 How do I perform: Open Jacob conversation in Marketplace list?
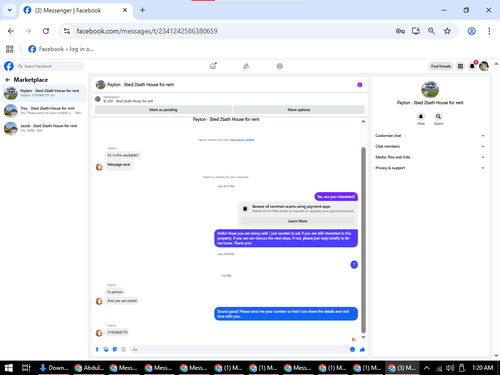click(x=44, y=128)
